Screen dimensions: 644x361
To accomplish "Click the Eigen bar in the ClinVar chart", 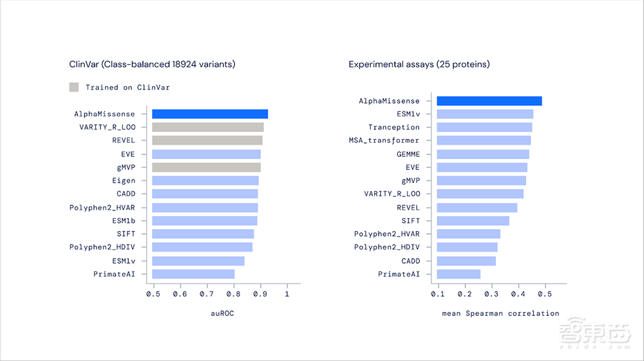I will [205, 181].
